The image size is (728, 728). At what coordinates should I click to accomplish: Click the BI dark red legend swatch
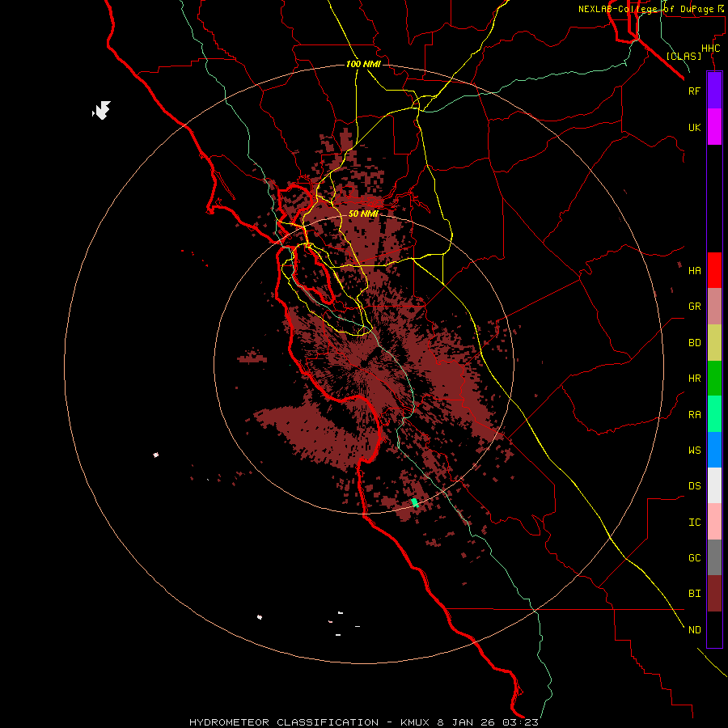(x=714, y=594)
